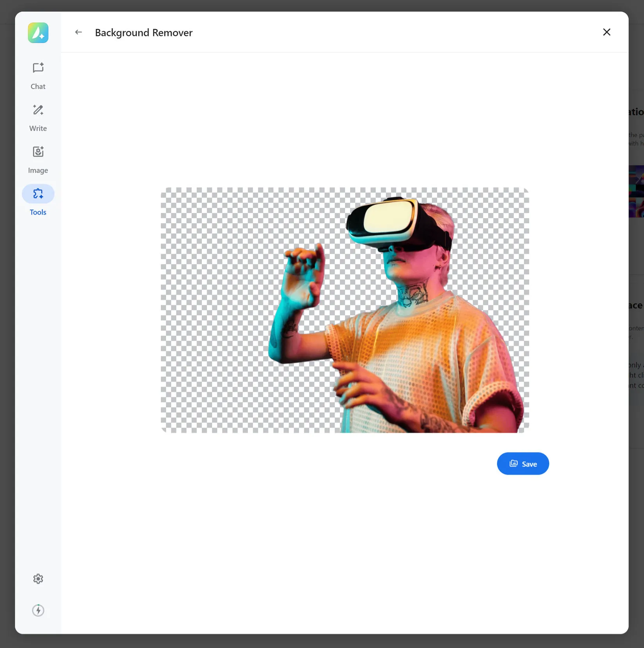Save the background-removed image
Viewport: 644px width, 648px height.
point(523,463)
